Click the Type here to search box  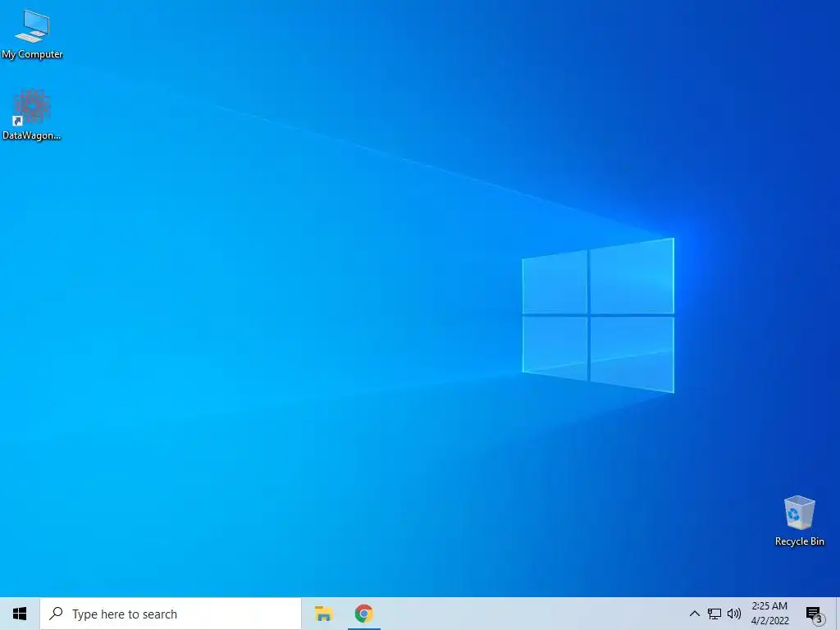[x=171, y=614]
